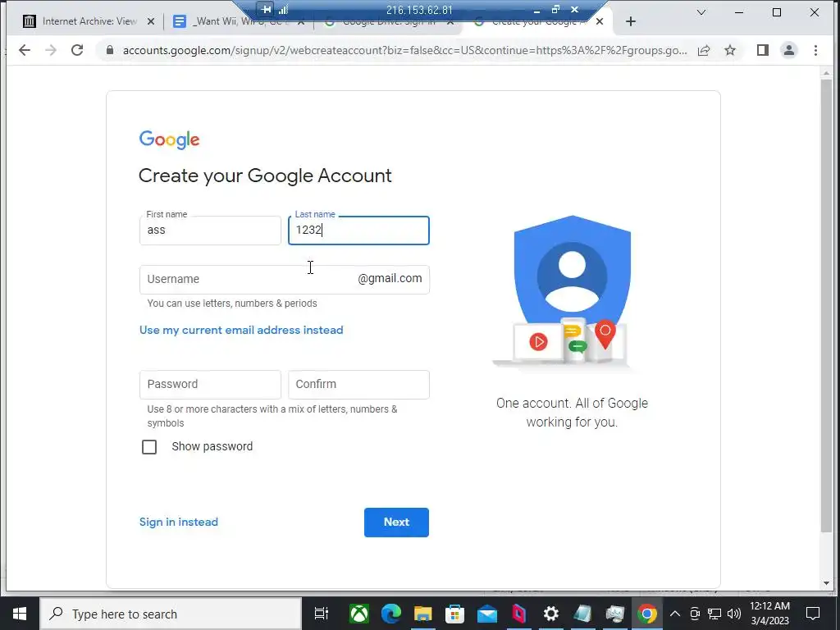The image size is (840, 630).
Task: Click the scrollbar down arrow
Action: pos(825,583)
